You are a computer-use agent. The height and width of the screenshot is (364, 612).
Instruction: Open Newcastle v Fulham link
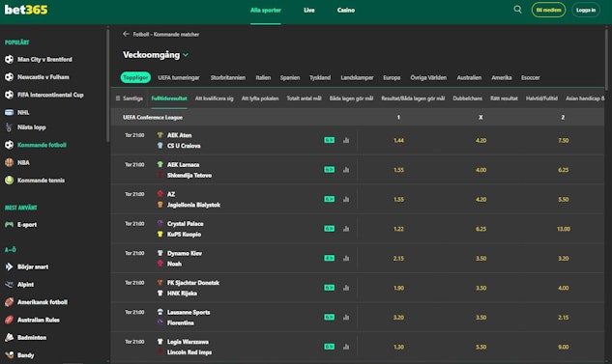pyautogui.click(x=43, y=77)
